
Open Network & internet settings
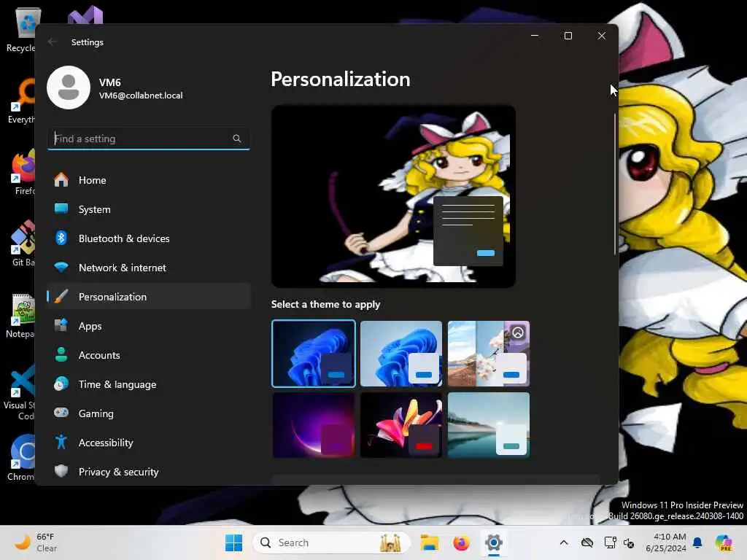149,268
